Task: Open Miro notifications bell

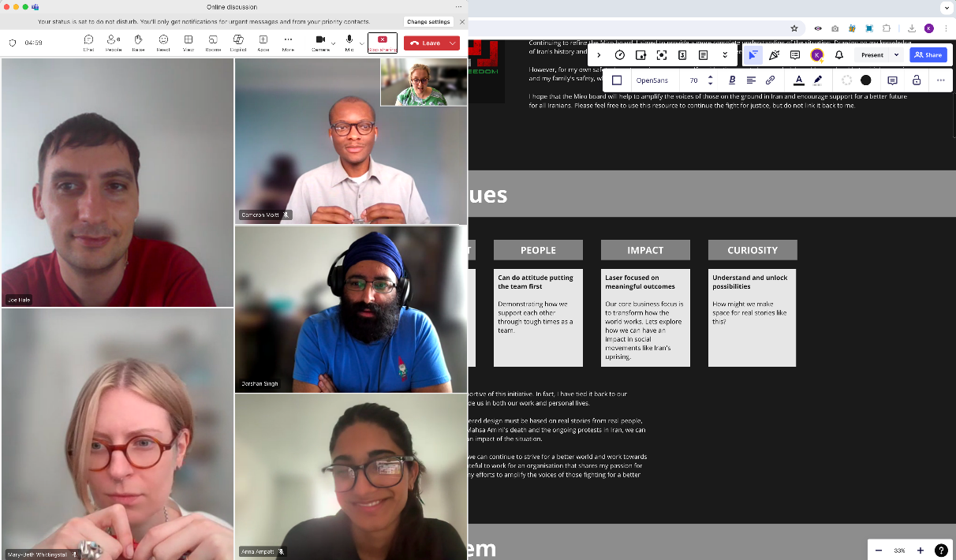Action: [x=839, y=55]
